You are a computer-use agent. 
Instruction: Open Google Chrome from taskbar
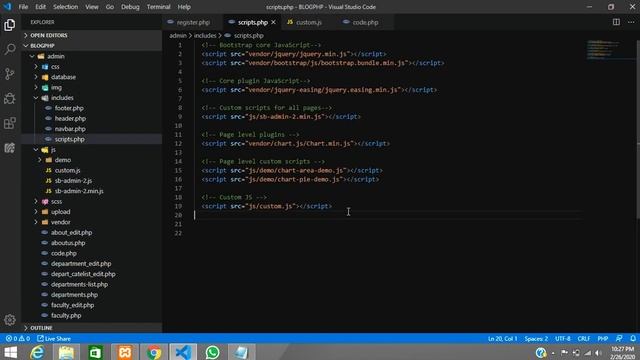(154, 352)
